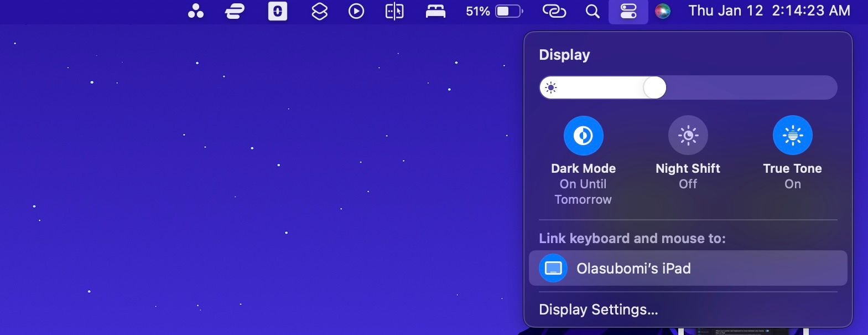The image size is (868, 335).
Task: Disable True Tone toggle
Action: 792,135
